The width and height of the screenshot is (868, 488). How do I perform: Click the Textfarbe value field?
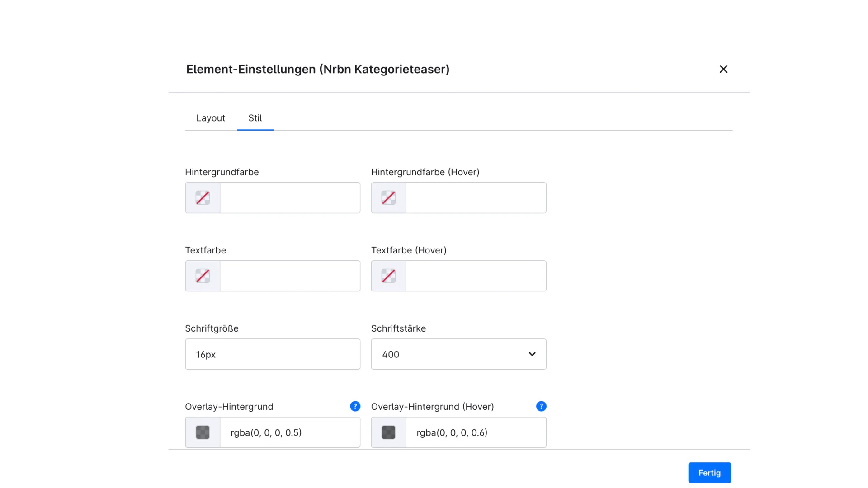(290, 276)
